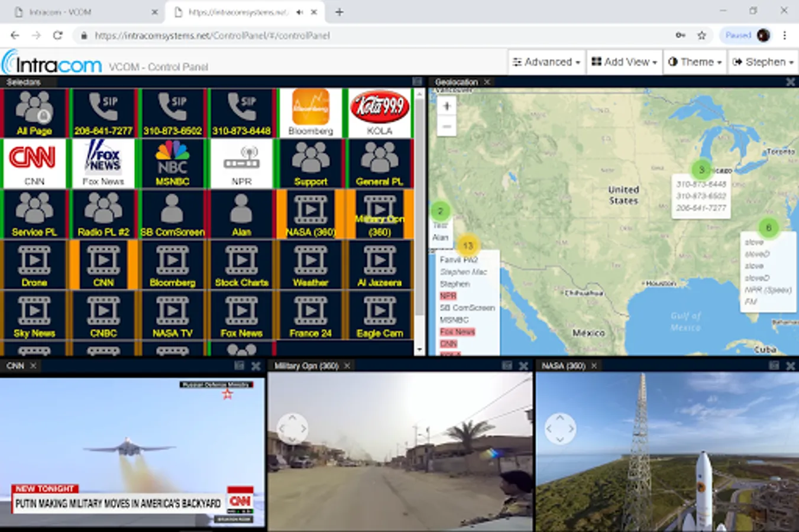Open a new browser tab

tap(339, 12)
